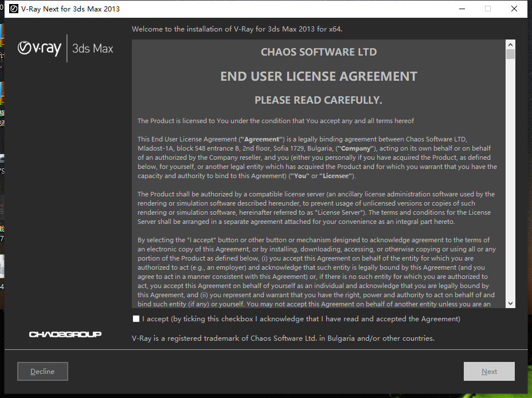Tick the I accept agreement checkbox

click(136, 318)
